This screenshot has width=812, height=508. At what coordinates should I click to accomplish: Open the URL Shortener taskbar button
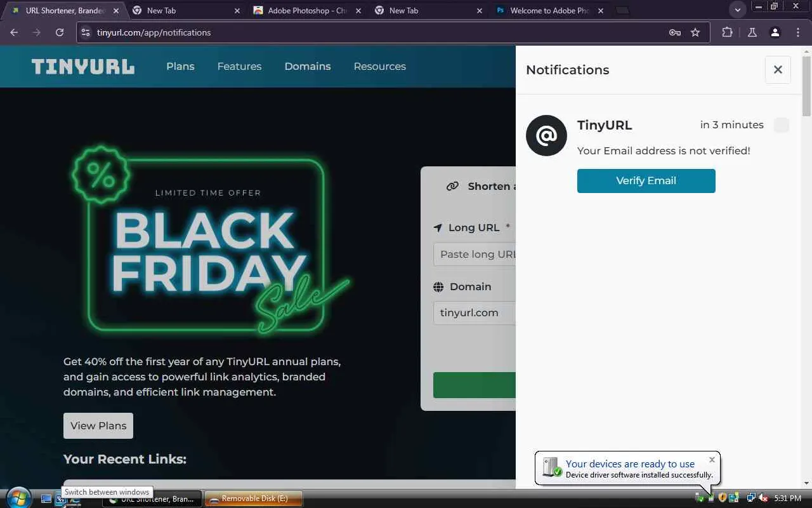click(x=152, y=498)
